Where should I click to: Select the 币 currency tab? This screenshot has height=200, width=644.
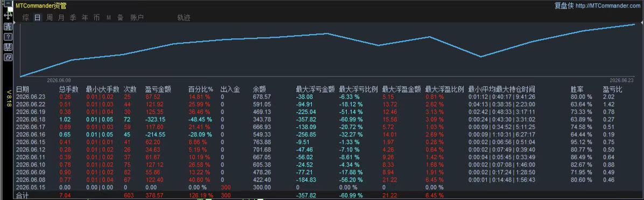[96, 18]
